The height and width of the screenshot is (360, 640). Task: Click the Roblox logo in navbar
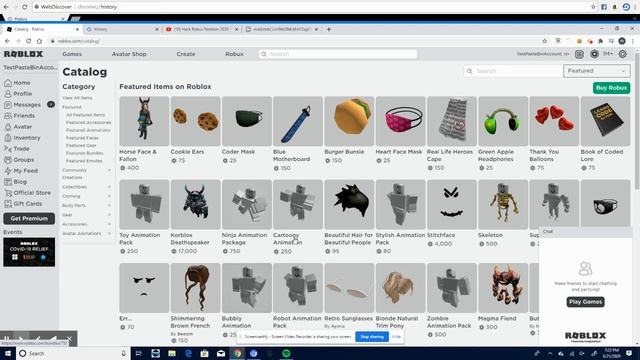click(23, 54)
